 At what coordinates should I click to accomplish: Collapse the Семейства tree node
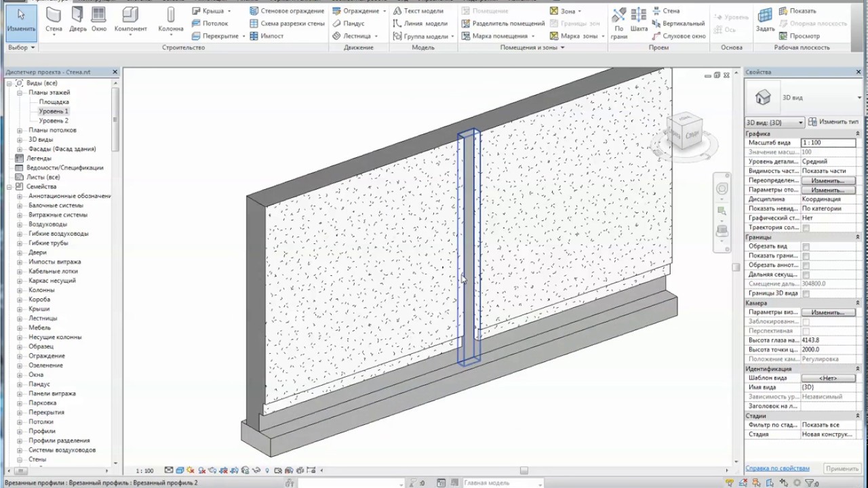click(9, 186)
